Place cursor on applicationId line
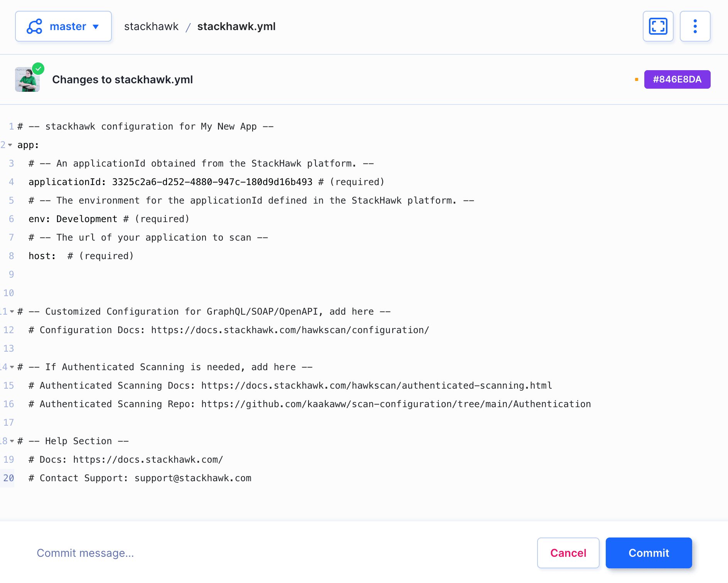Viewport: 728px width, 583px height. coord(206,182)
